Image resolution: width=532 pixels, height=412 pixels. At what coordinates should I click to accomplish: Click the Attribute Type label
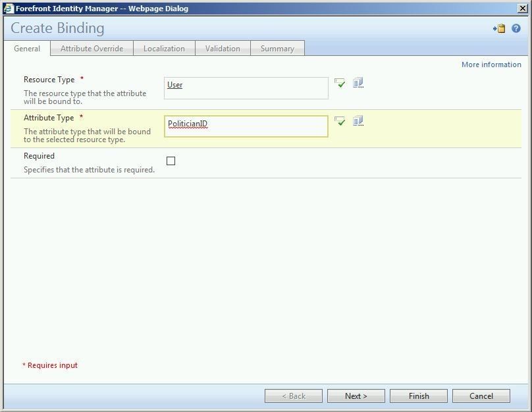point(49,118)
